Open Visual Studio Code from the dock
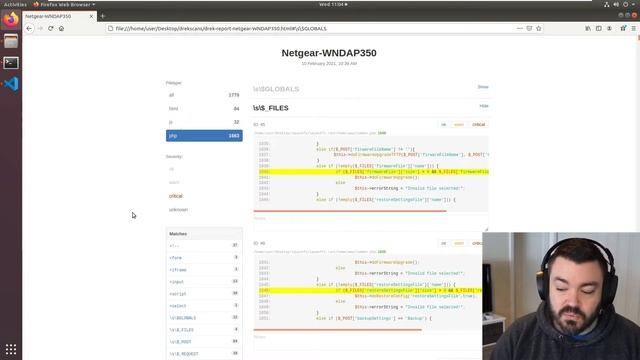Screen dimensions: 640x360 point(11,84)
